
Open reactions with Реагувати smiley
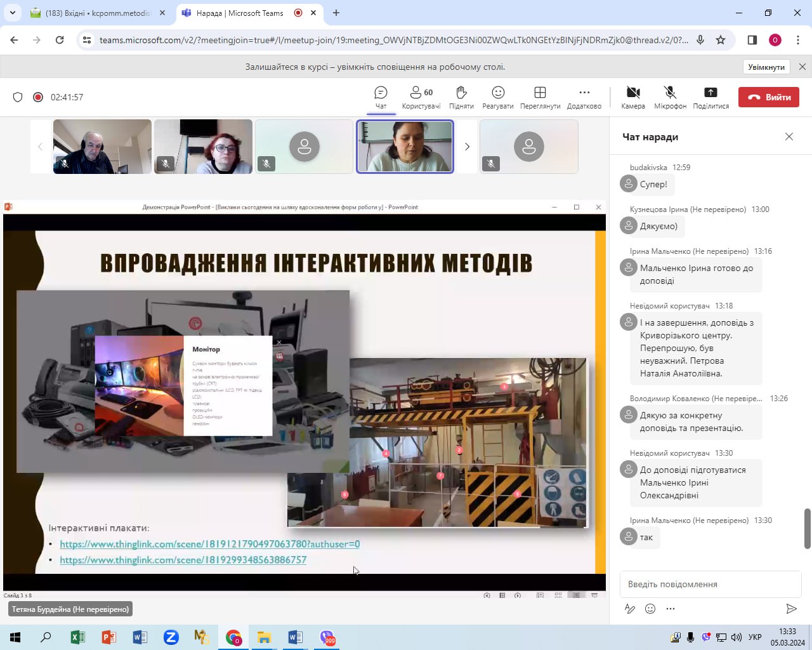point(498,97)
